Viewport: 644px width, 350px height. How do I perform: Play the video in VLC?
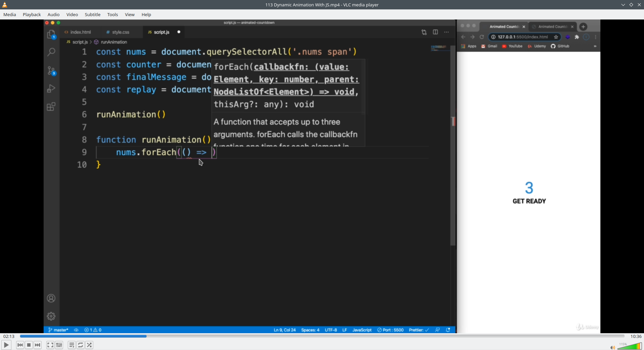[6, 345]
